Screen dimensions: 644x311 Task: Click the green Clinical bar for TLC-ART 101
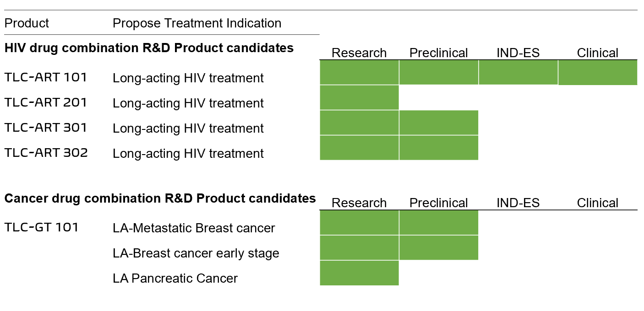click(598, 73)
